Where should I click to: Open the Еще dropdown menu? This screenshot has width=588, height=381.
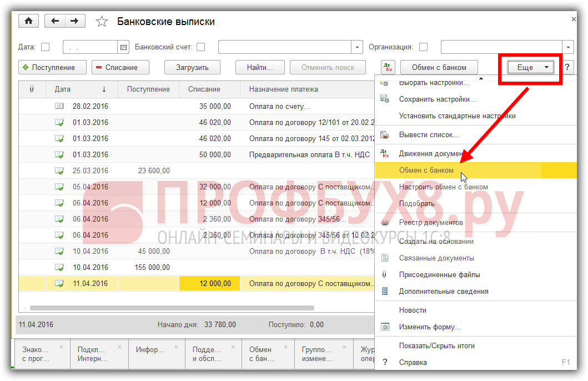tap(531, 68)
